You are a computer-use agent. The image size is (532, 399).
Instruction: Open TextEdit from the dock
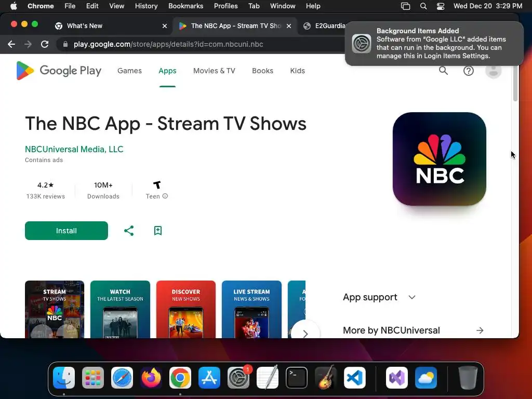click(268, 378)
